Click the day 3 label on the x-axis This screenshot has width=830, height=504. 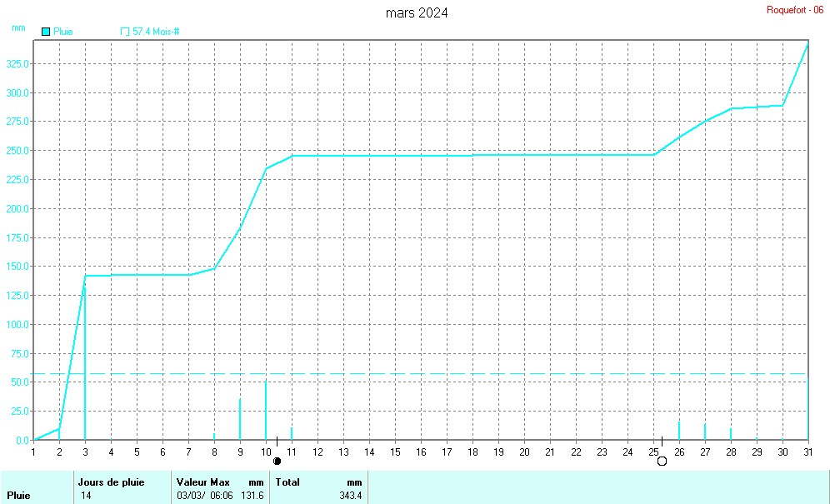click(x=85, y=452)
